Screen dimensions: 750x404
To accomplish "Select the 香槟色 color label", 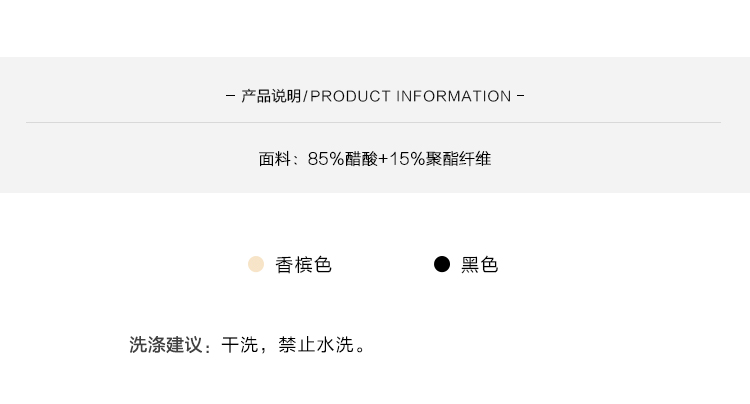I will click(303, 265).
